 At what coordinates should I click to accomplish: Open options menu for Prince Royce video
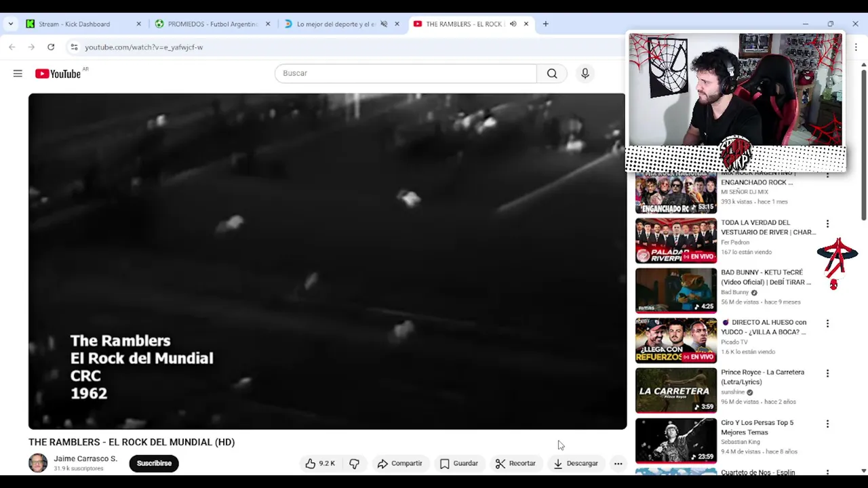coord(827,373)
